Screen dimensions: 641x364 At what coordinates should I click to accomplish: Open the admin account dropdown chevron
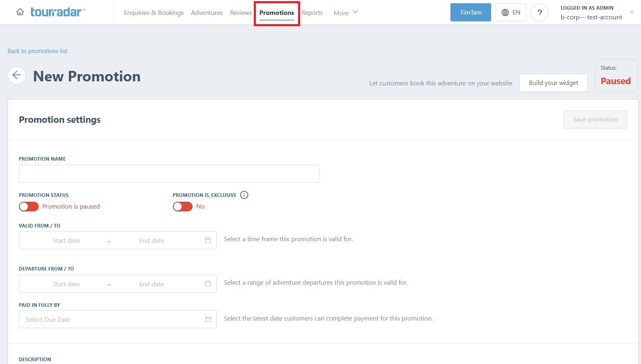point(632,12)
